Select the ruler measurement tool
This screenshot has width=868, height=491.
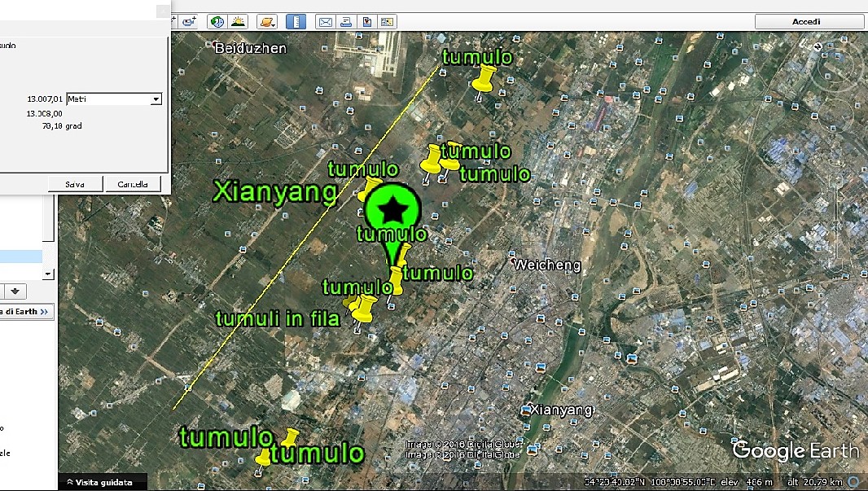(x=296, y=22)
